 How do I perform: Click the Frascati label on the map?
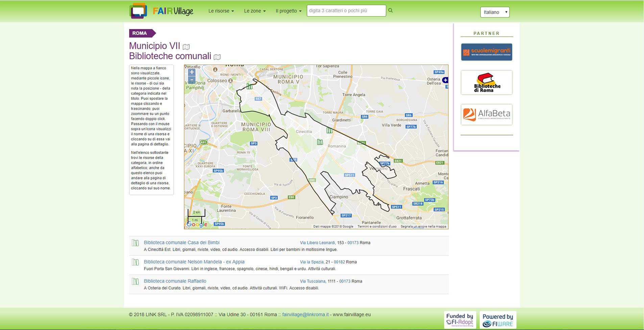(x=411, y=189)
